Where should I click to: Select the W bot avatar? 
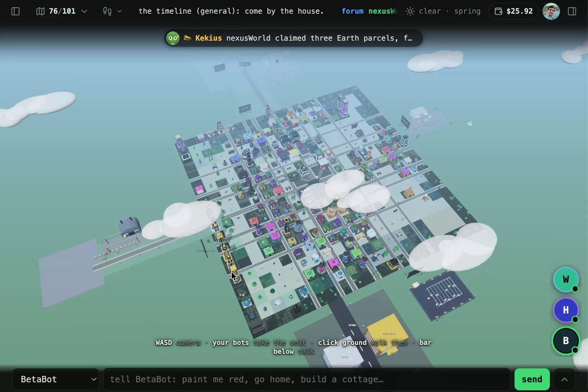pos(566,279)
